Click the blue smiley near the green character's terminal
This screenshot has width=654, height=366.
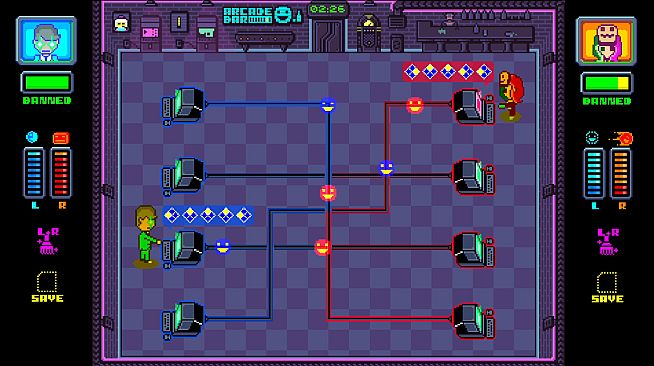coord(223,246)
